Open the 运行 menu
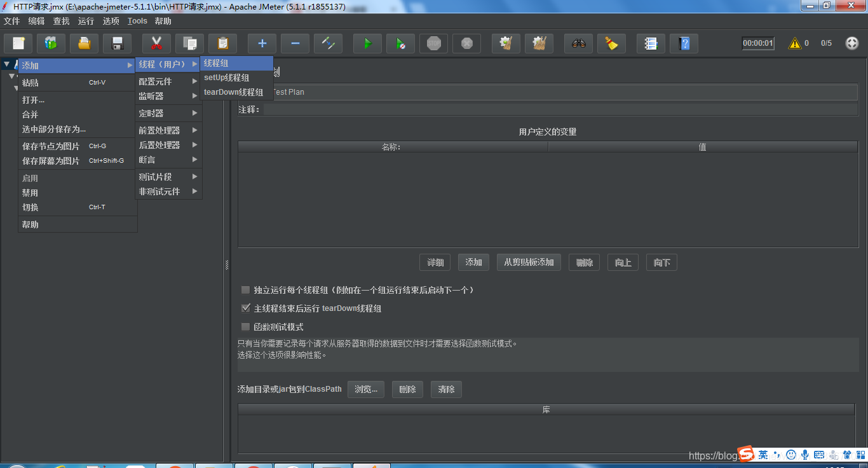Image resolution: width=868 pixels, height=468 pixels. tap(86, 21)
